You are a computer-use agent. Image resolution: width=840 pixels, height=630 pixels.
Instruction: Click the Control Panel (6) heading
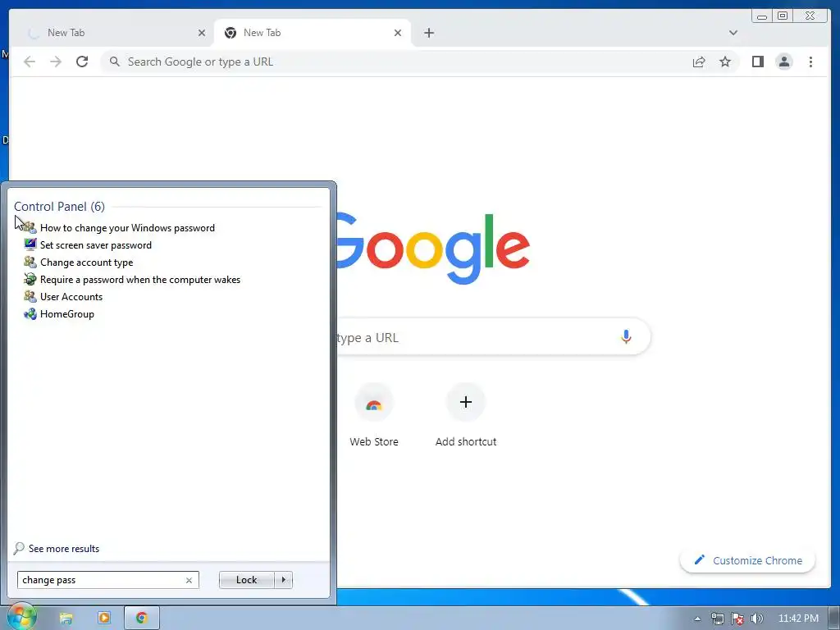59,206
